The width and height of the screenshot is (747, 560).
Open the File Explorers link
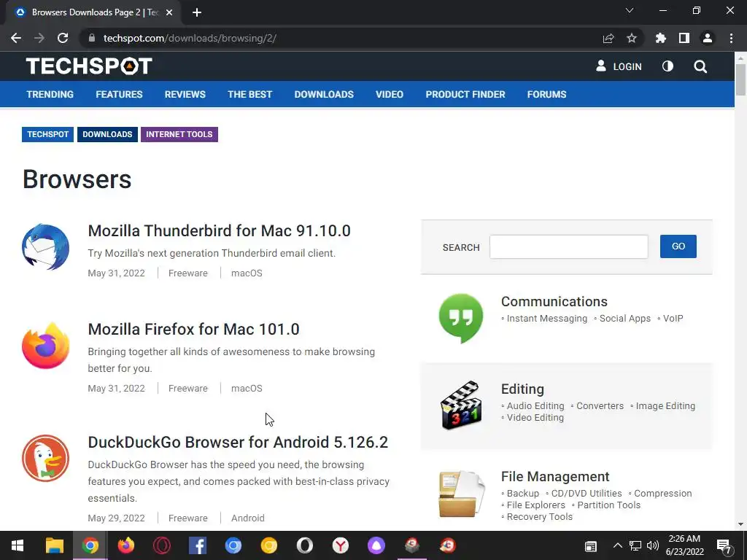(535, 505)
